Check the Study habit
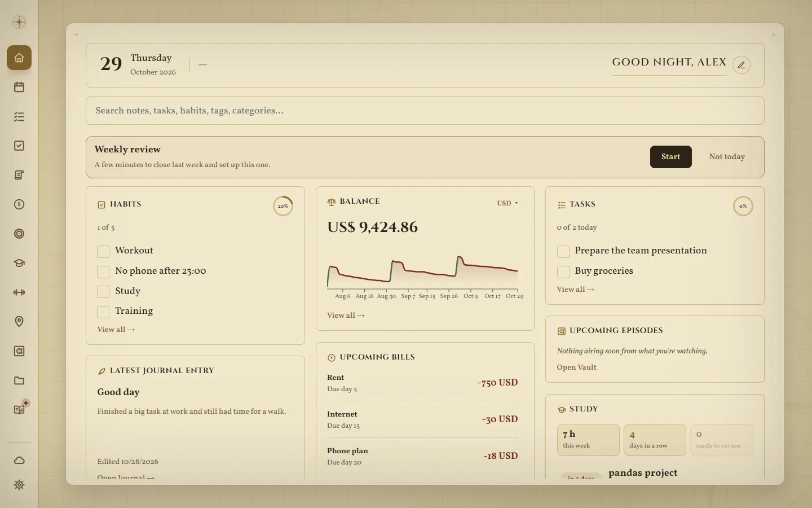Image resolution: width=812 pixels, height=508 pixels. pyautogui.click(x=103, y=291)
